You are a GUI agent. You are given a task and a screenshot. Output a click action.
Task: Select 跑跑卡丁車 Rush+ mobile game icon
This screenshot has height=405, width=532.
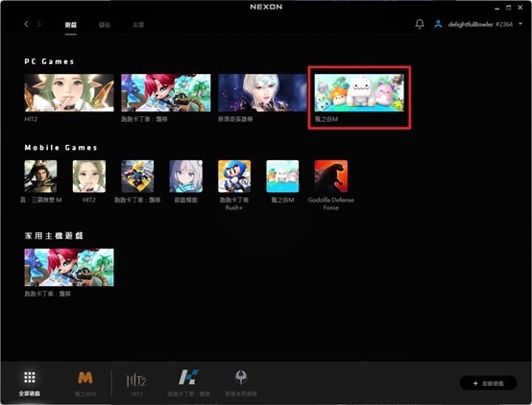[234, 177]
